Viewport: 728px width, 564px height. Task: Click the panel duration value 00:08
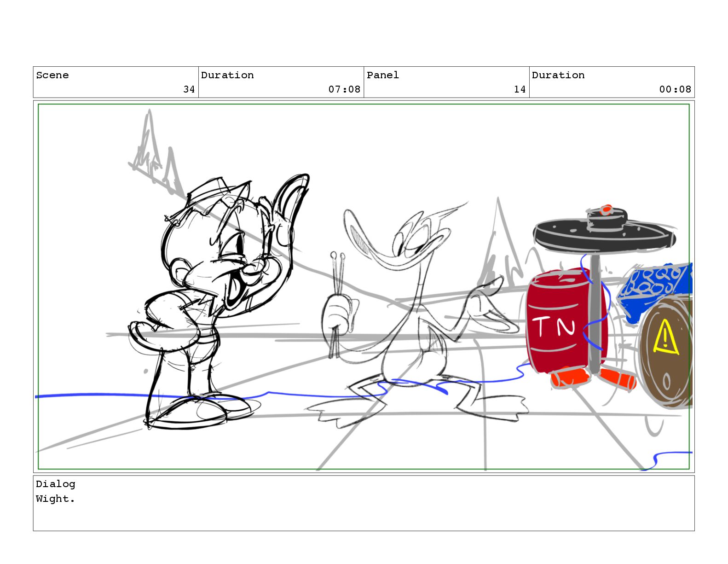pos(675,89)
